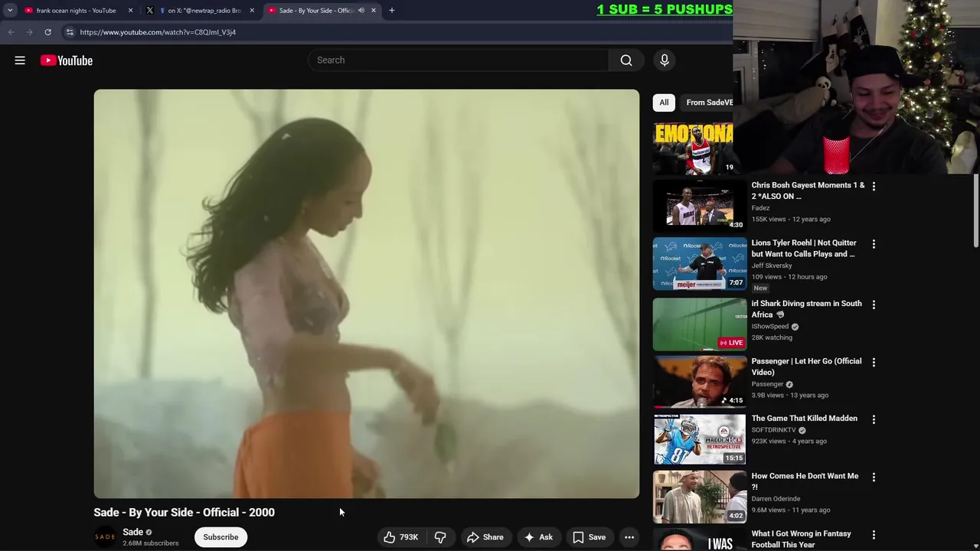This screenshot has width=980, height=551.
Task: Open the Ask AI button
Action: coord(538,537)
